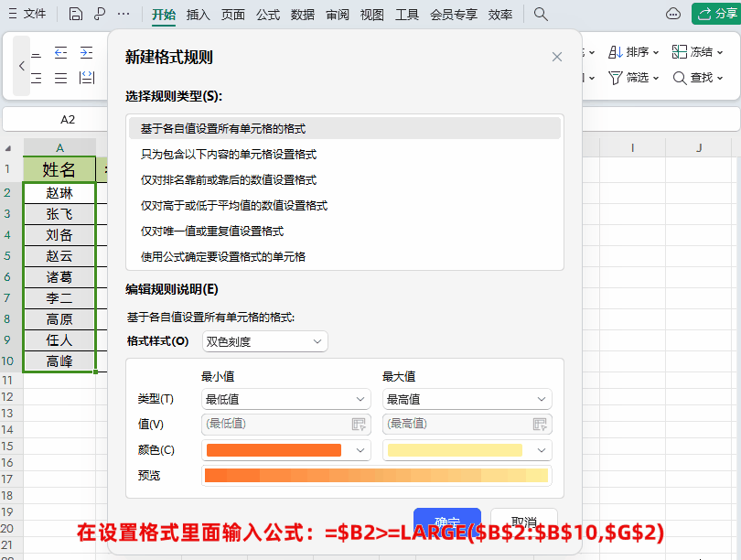The width and height of the screenshot is (741, 560).
Task: Open the 查找 dropdown
Action: (697, 78)
